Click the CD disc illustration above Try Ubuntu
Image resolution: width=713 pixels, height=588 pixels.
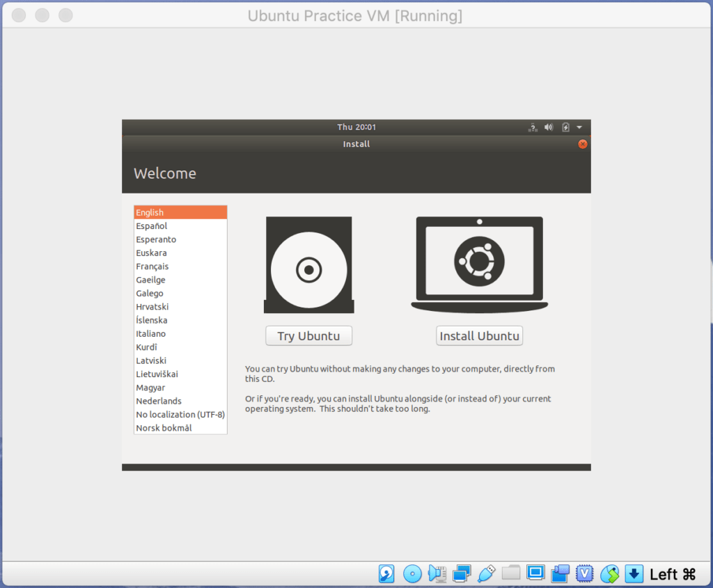[x=308, y=265]
